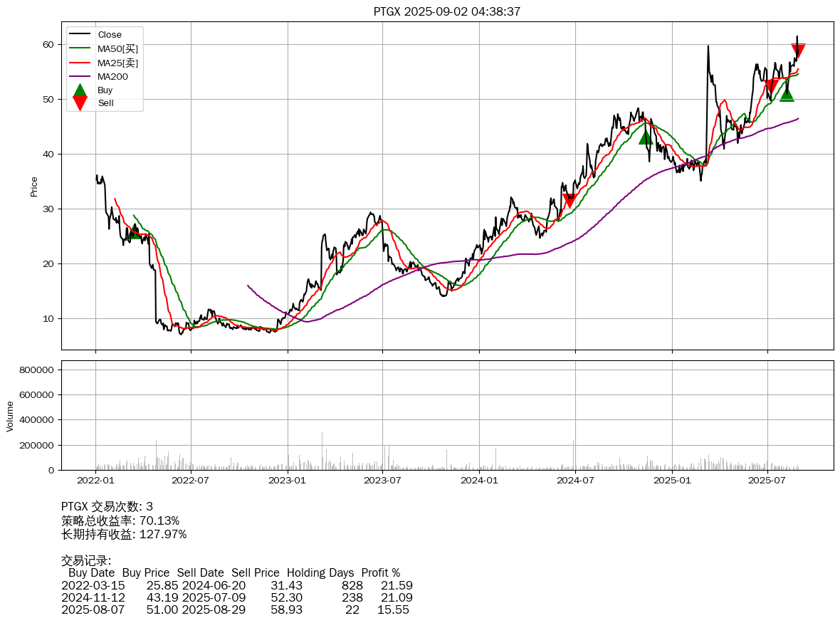Click the Sell marker at the chart's highest peak
Viewport: 840px width, 623px height.
[798, 51]
